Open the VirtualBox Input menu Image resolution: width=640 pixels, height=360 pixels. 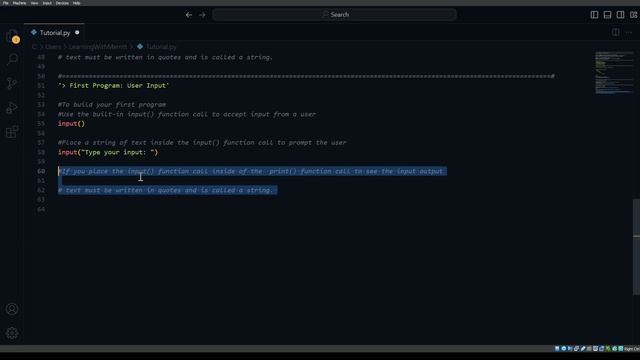coord(47,3)
